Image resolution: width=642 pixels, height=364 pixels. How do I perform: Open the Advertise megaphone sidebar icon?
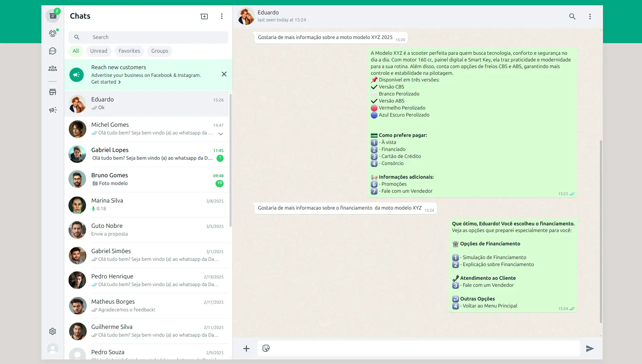point(53,110)
